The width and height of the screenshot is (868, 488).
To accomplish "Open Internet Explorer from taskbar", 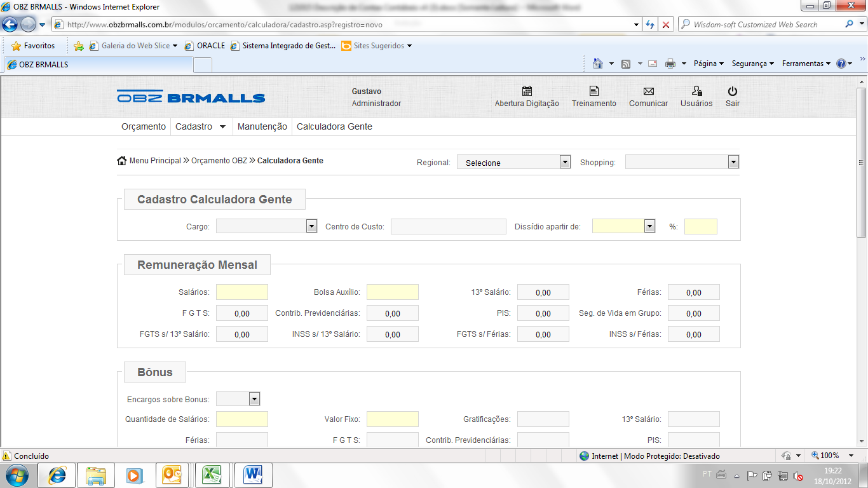I will click(x=57, y=475).
